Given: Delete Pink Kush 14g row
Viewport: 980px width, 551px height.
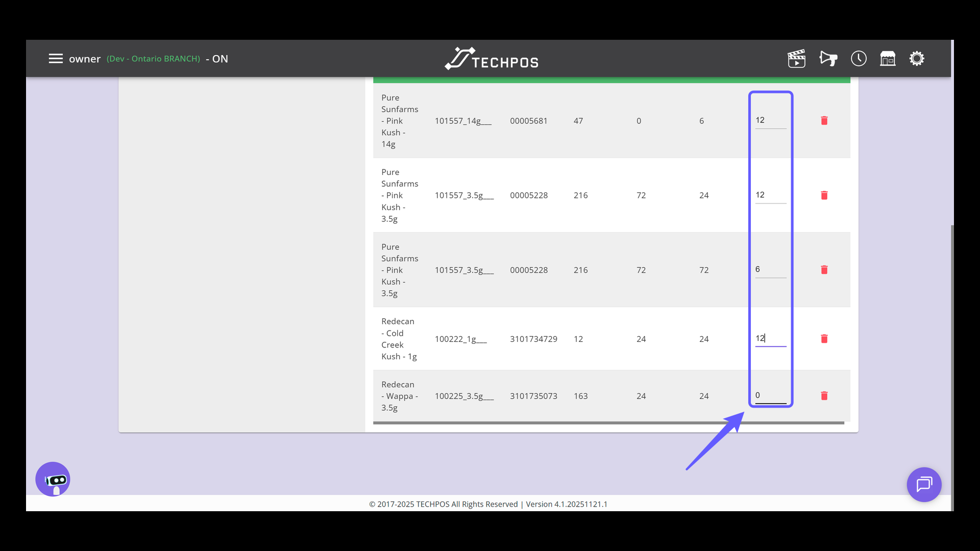Looking at the screenshot, I should pos(824,121).
